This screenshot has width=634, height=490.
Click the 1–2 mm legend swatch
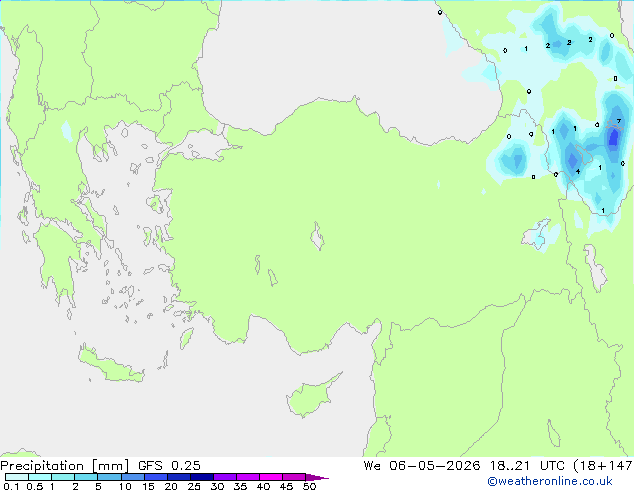pyautogui.click(x=63, y=477)
